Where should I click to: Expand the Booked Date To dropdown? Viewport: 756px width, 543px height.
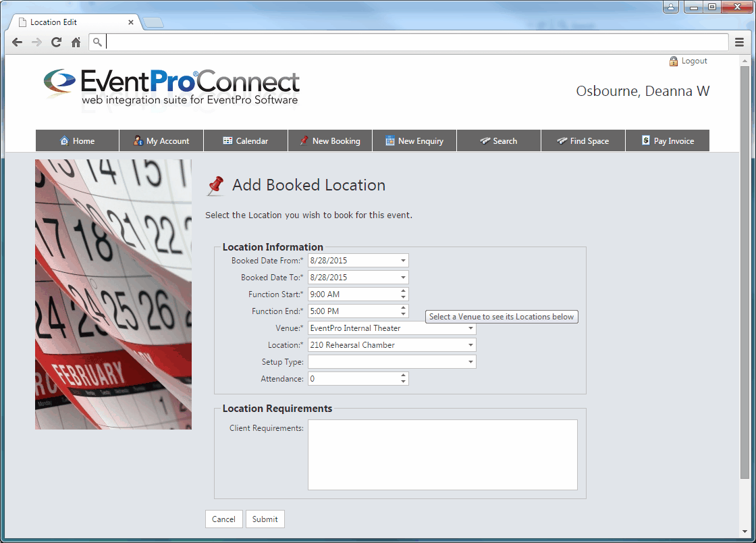point(403,278)
